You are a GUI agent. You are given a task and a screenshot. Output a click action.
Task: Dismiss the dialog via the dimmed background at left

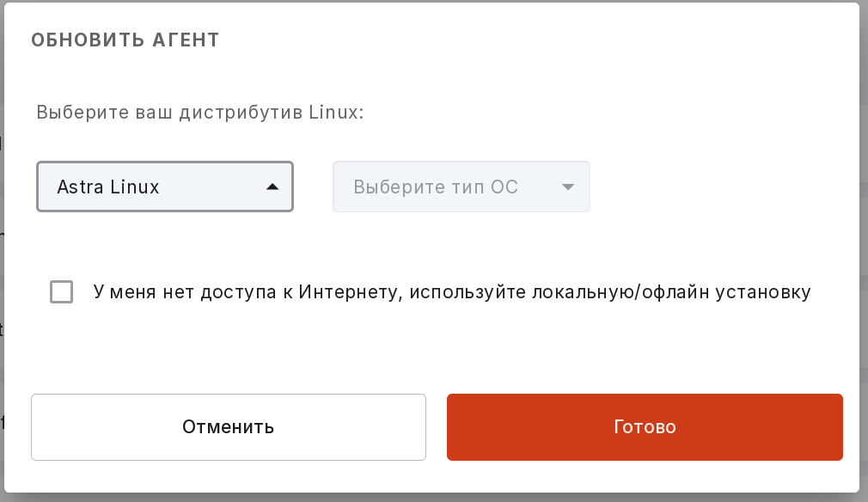[2, 249]
